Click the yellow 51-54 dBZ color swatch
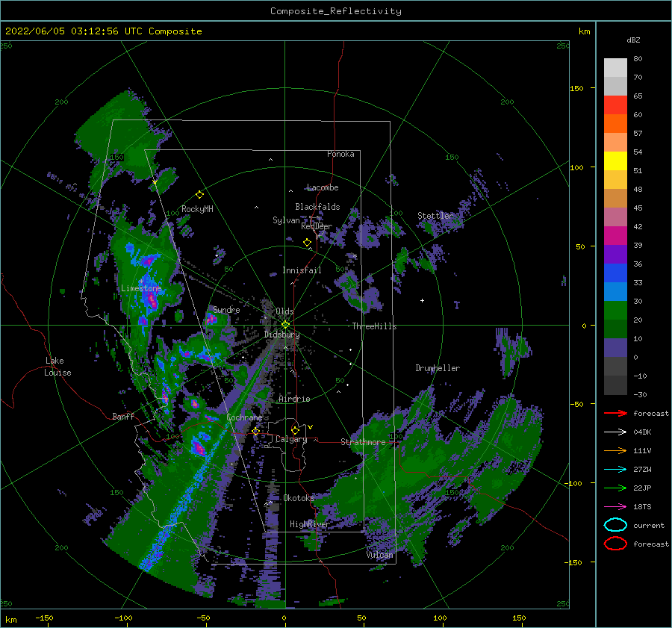The height and width of the screenshot is (628, 672). [x=615, y=161]
